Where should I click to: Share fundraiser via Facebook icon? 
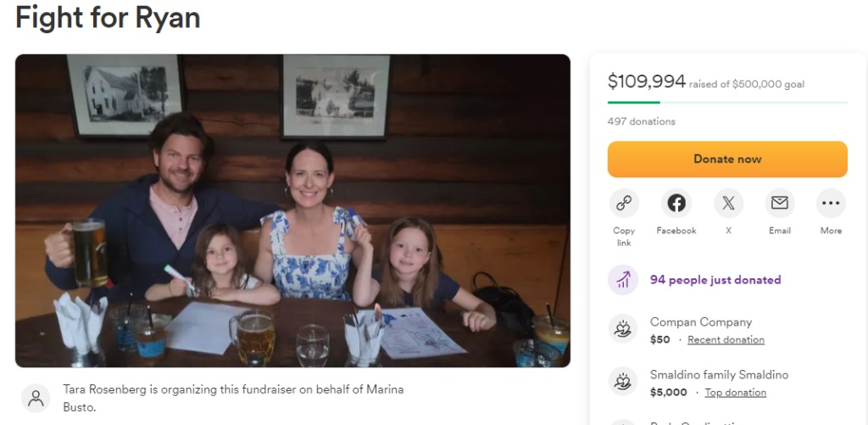[676, 204]
